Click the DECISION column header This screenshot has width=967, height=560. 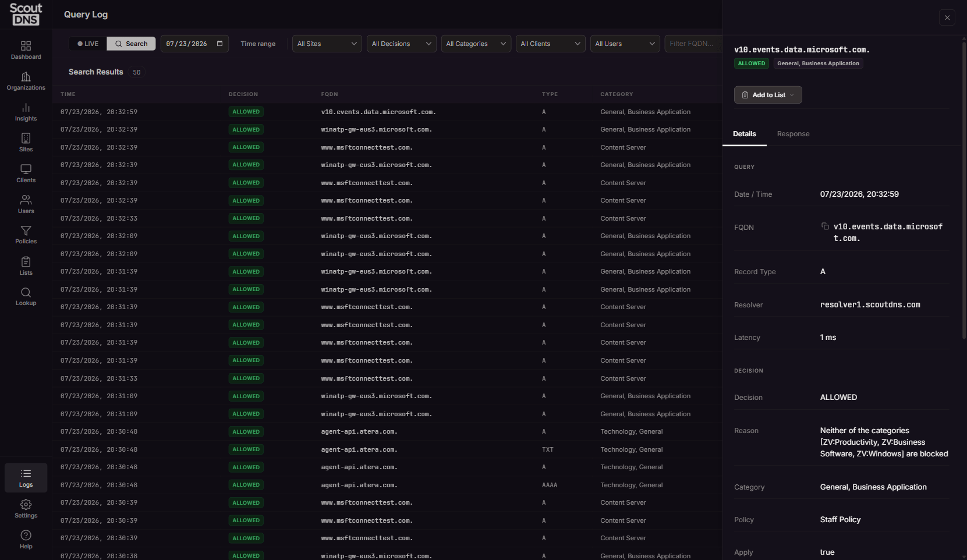coord(243,94)
